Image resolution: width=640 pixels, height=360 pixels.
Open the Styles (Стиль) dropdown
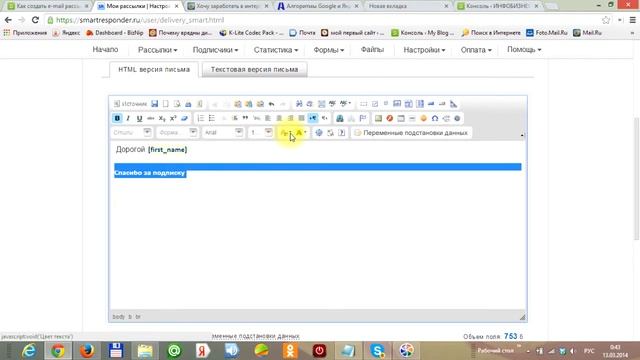click(132, 133)
